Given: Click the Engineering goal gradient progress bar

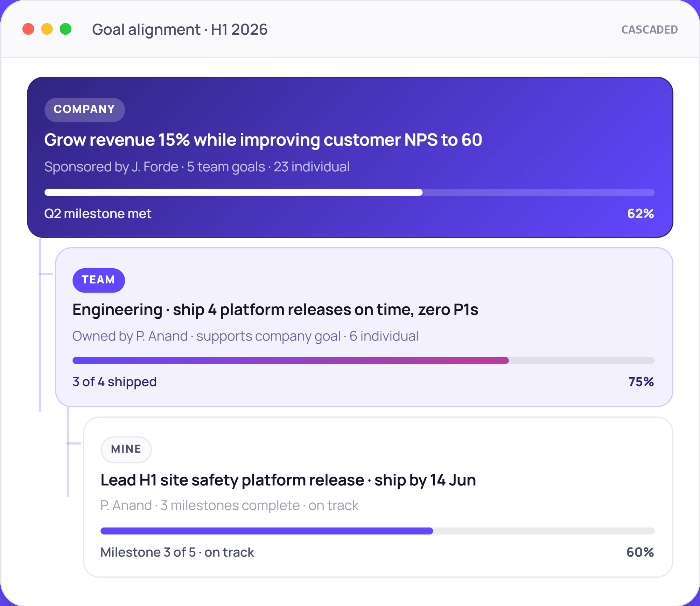Looking at the screenshot, I should (x=363, y=360).
